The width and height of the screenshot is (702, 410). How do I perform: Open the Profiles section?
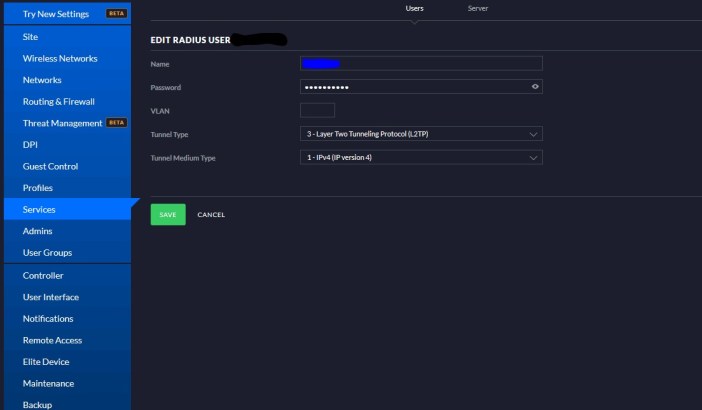38,188
